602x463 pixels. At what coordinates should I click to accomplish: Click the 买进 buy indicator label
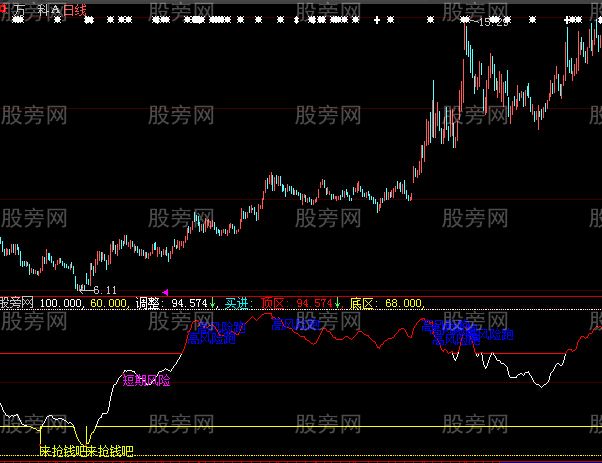click(236, 302)
